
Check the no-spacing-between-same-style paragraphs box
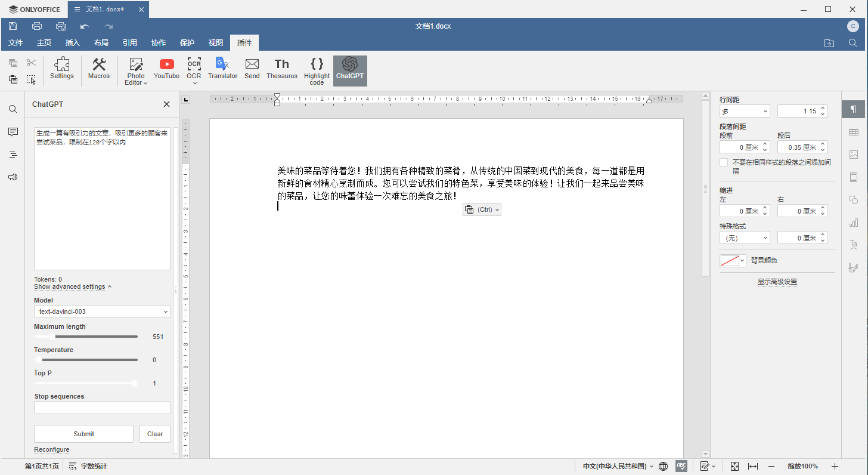click(724, 162)
